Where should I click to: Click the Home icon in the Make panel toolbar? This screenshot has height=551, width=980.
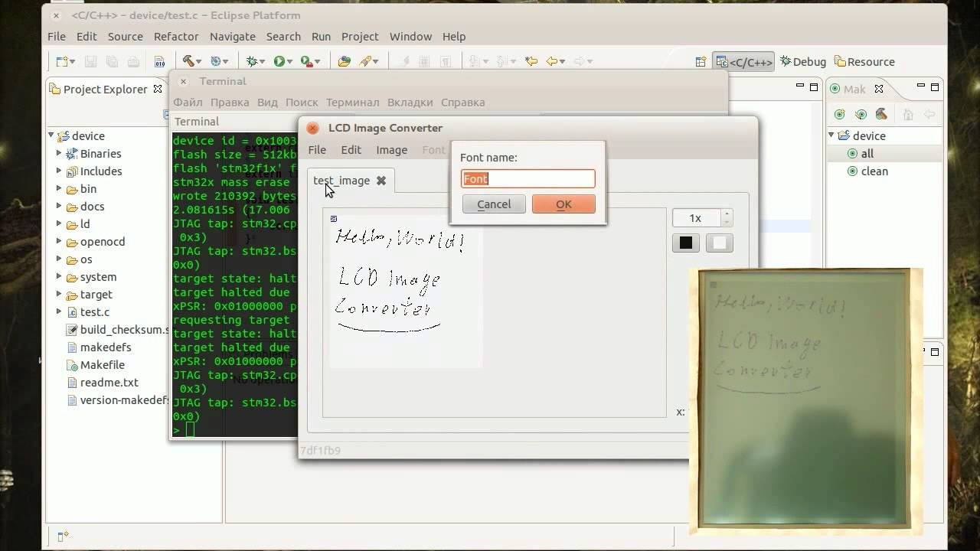908,114
